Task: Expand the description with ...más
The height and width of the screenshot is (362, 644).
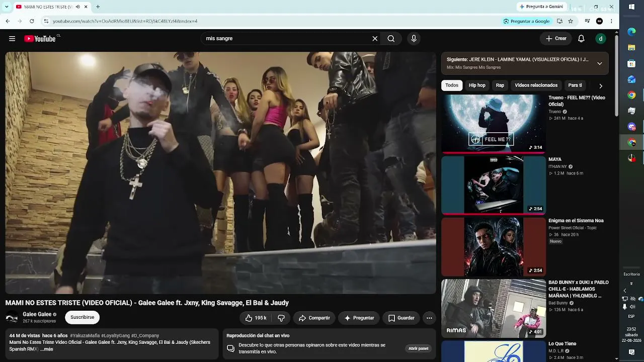Action: (x=46, y=349)
